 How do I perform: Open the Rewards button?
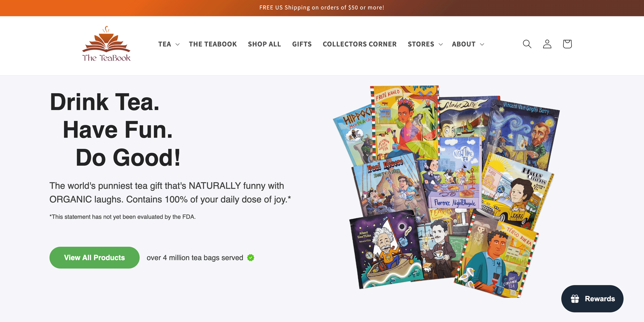[x=592, y=299]
